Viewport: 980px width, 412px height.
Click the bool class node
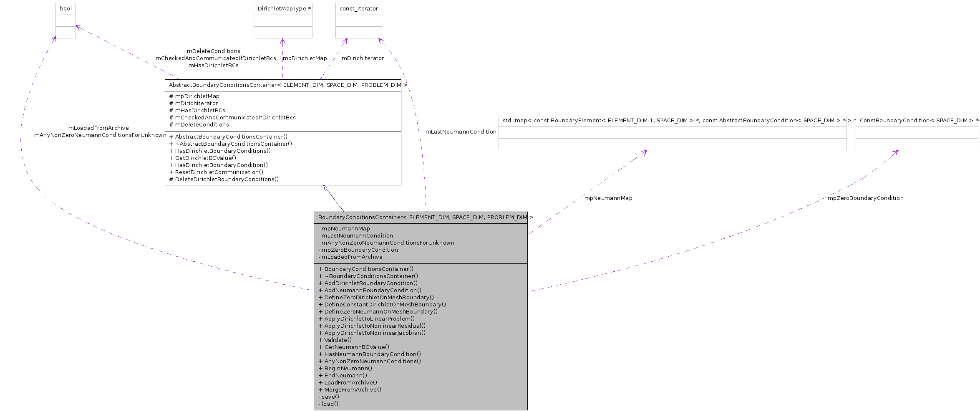66,21
